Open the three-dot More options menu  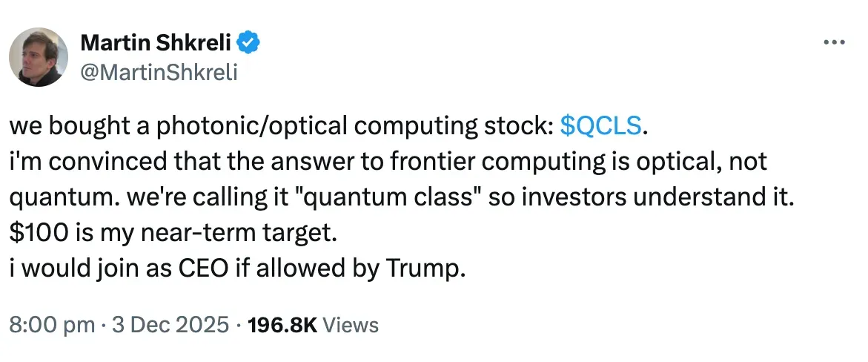click(x=834, y=43)
